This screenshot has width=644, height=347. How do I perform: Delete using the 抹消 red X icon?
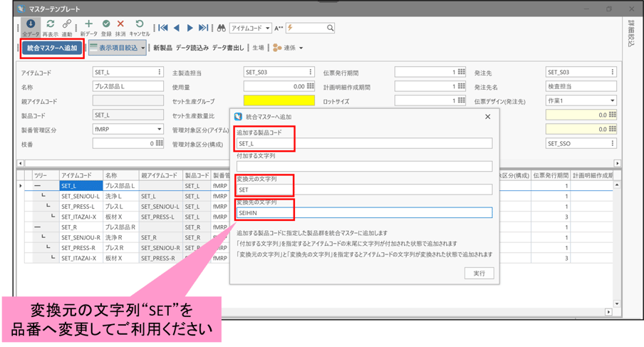(120, 24)
